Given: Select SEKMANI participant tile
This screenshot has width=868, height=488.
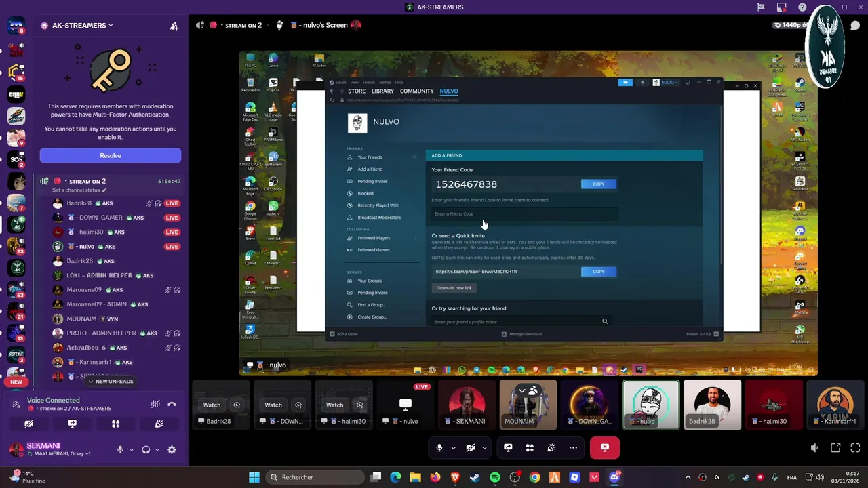Looking at the screenshot, I should pyautogui.click(x=467, y=405).
